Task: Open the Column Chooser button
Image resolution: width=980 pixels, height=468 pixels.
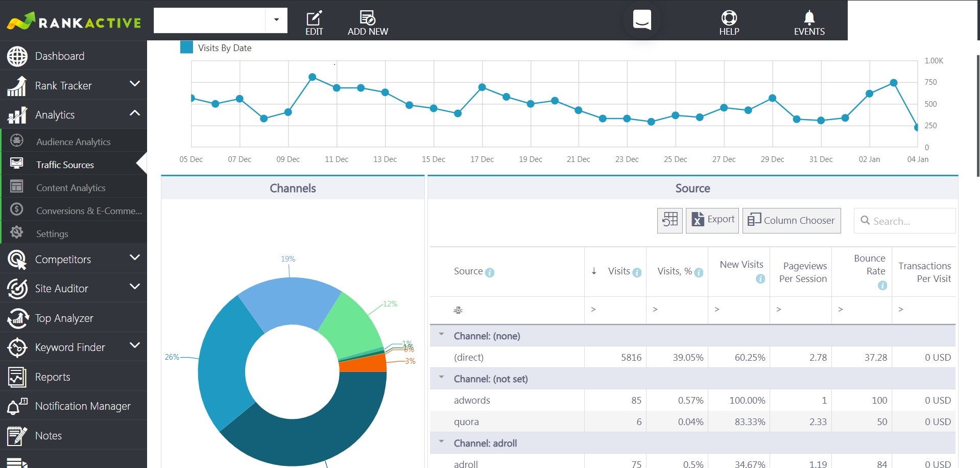Action: (791, 220)
